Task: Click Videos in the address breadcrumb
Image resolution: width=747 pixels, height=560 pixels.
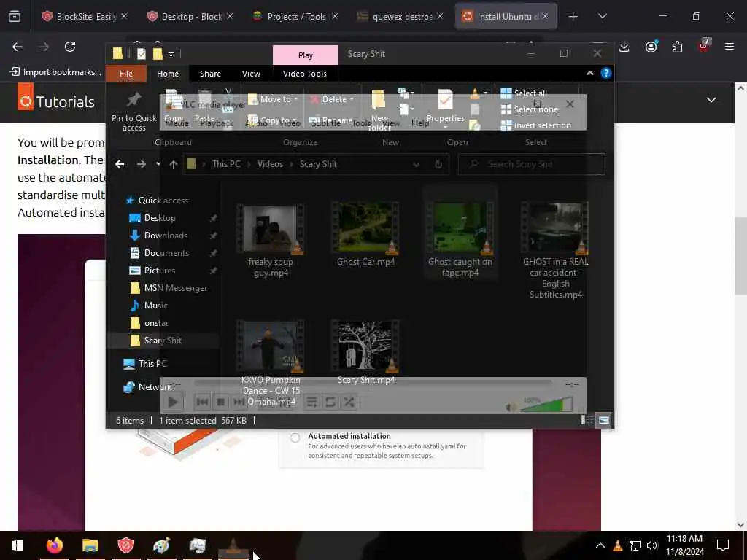Action: (x=270, y=164)
